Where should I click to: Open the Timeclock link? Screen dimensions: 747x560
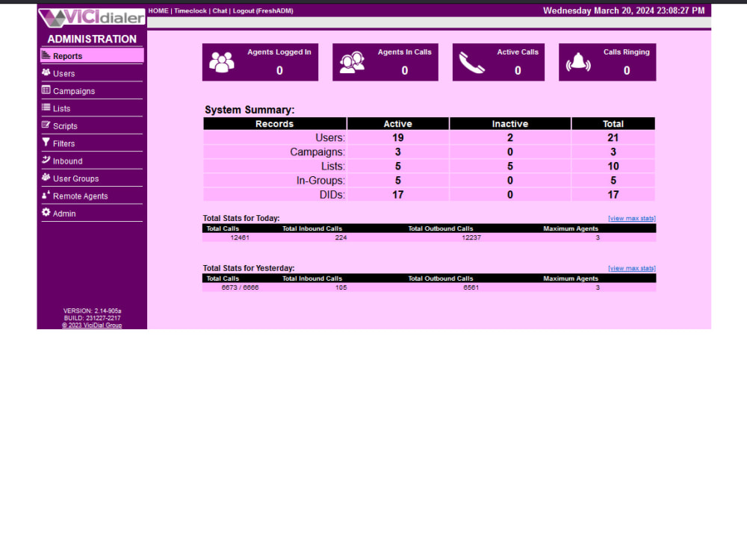[190, 10]
